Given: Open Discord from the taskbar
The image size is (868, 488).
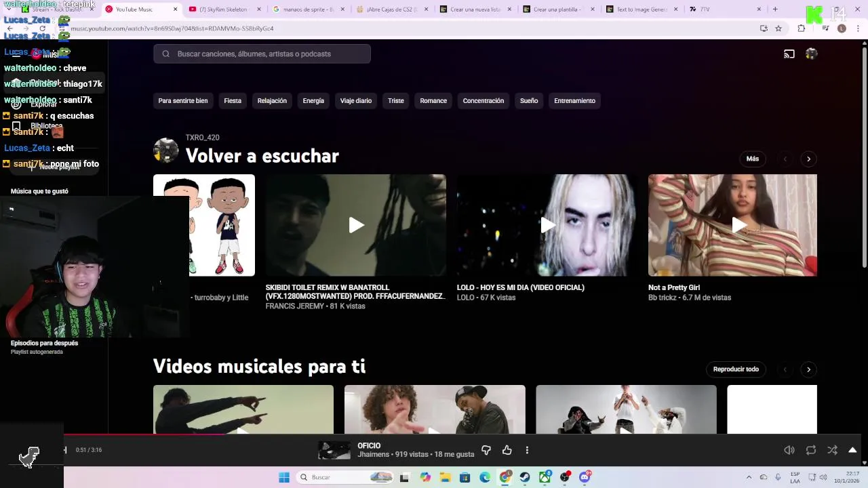Looking at the screenshot, I should coord(585,477).
